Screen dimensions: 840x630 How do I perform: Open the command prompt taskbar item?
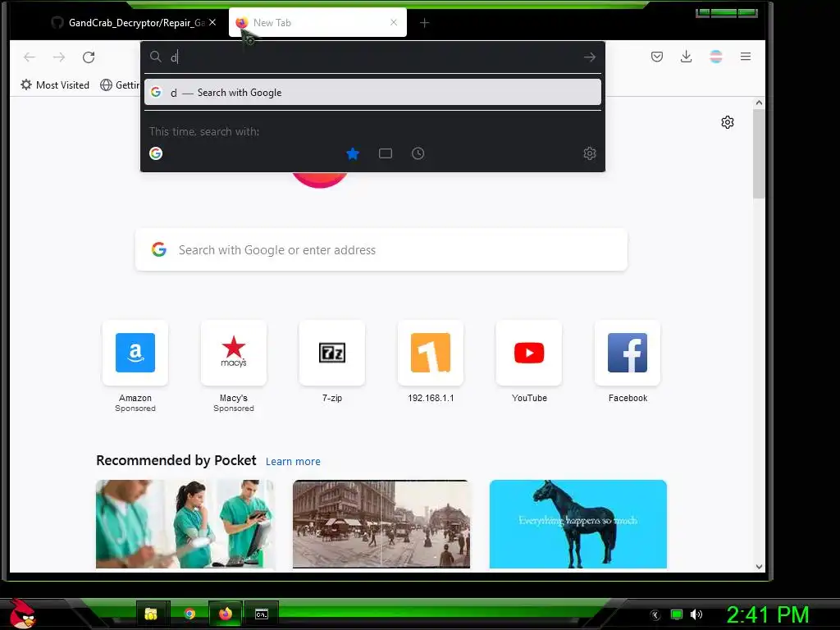pos(262,614)
